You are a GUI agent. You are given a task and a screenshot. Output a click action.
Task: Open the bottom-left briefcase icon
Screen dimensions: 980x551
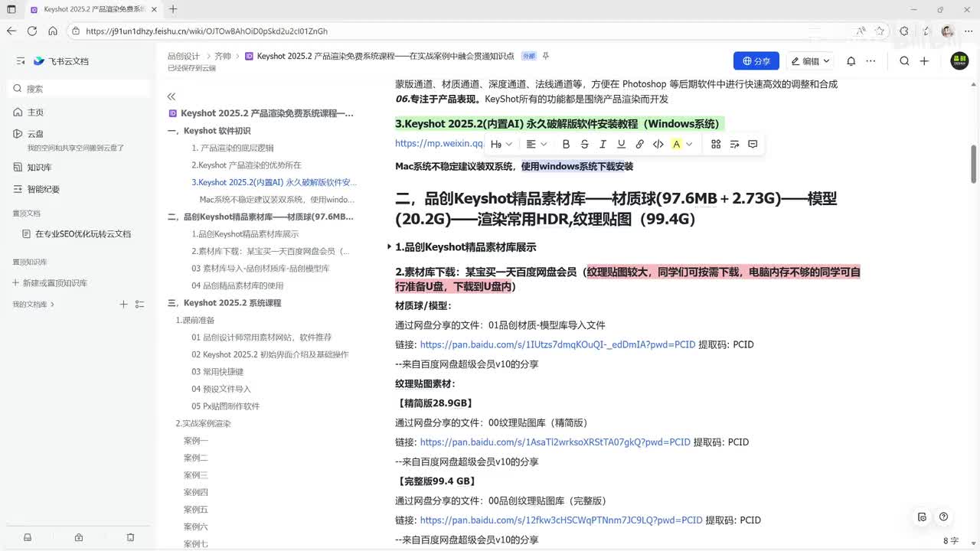point(79,537)
